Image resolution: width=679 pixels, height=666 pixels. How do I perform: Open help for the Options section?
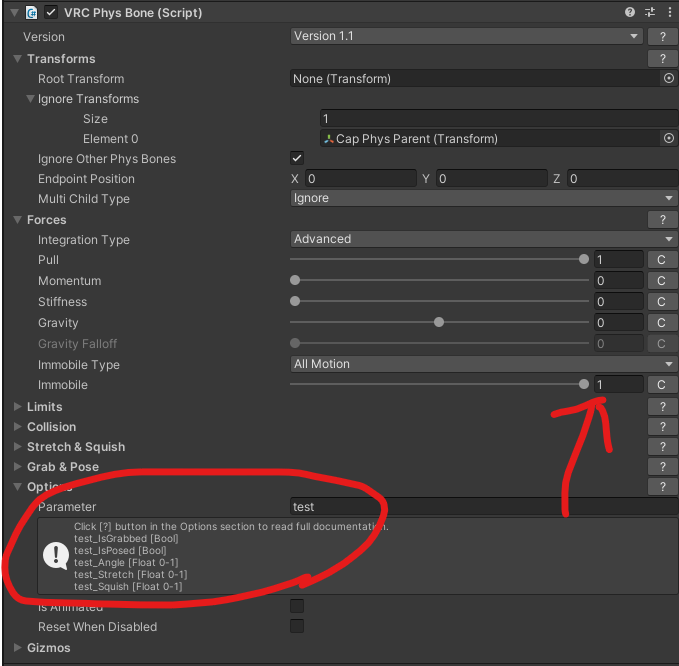(x=663, y=486)
